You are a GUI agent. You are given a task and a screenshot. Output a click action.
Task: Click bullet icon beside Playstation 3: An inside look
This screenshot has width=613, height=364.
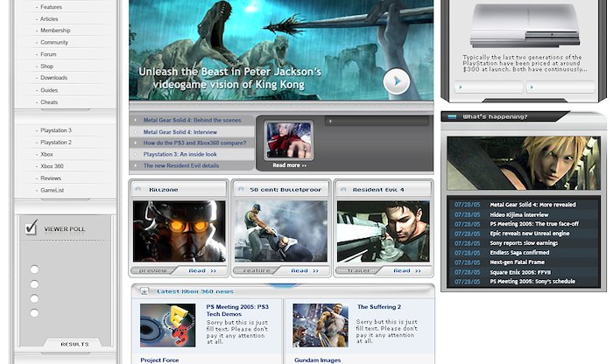(x=136, y=154)
